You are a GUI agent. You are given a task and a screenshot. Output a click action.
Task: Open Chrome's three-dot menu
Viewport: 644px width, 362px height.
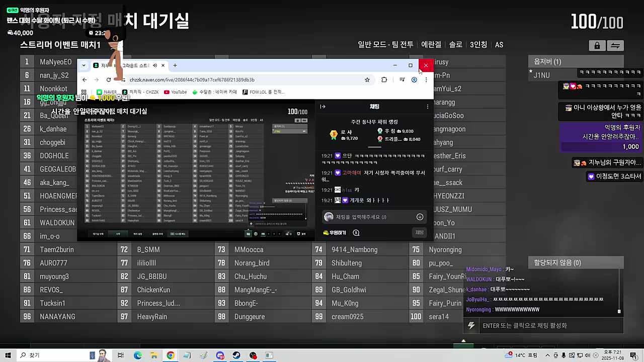pos(426,79)
